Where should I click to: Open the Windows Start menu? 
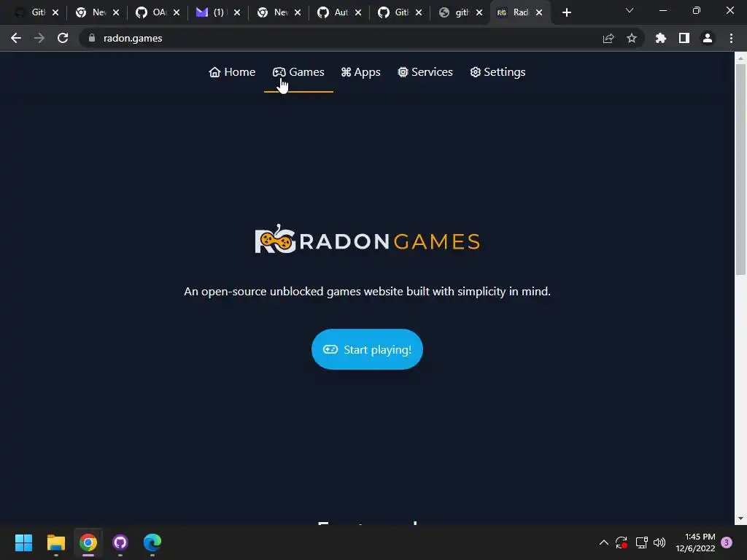[x=23, y=542]
